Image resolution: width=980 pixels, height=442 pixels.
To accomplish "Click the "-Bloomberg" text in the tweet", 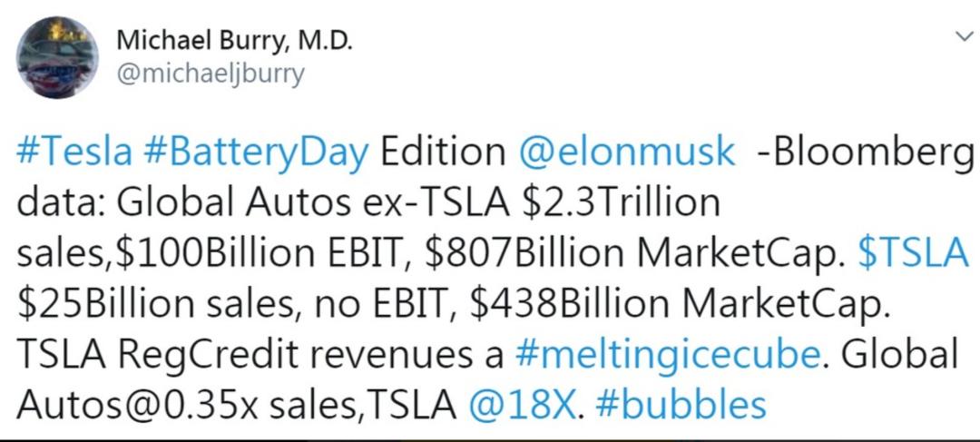I will click(862, 152).
